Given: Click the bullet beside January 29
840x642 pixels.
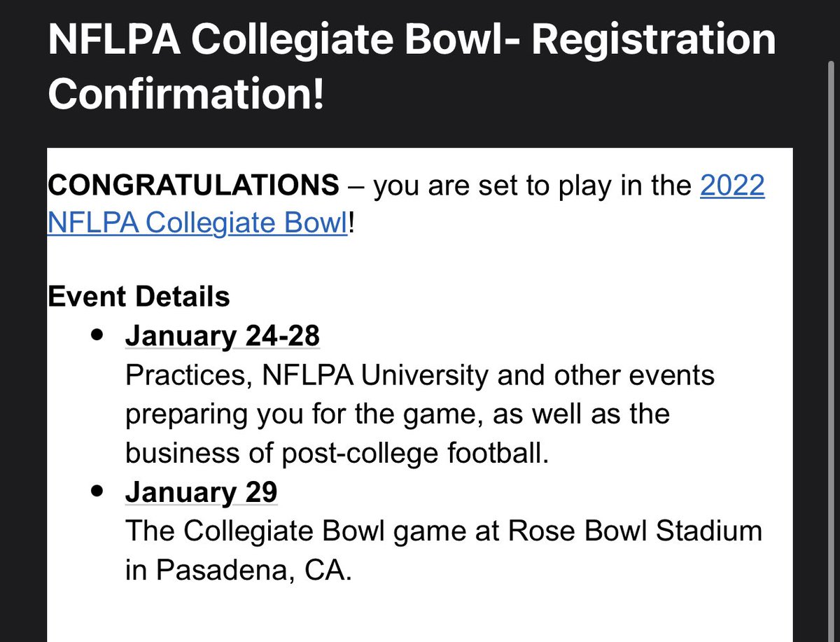Looking at the screenshot, I should point(98,492).
